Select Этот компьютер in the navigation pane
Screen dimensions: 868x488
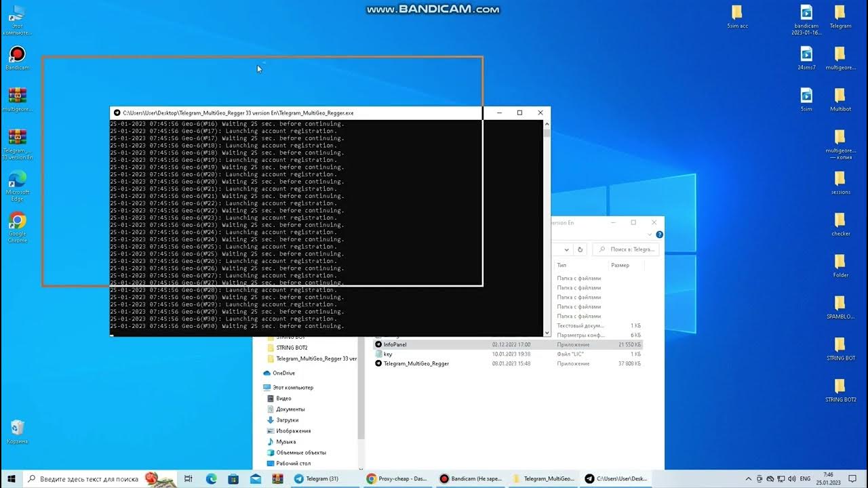click(293, 387)
